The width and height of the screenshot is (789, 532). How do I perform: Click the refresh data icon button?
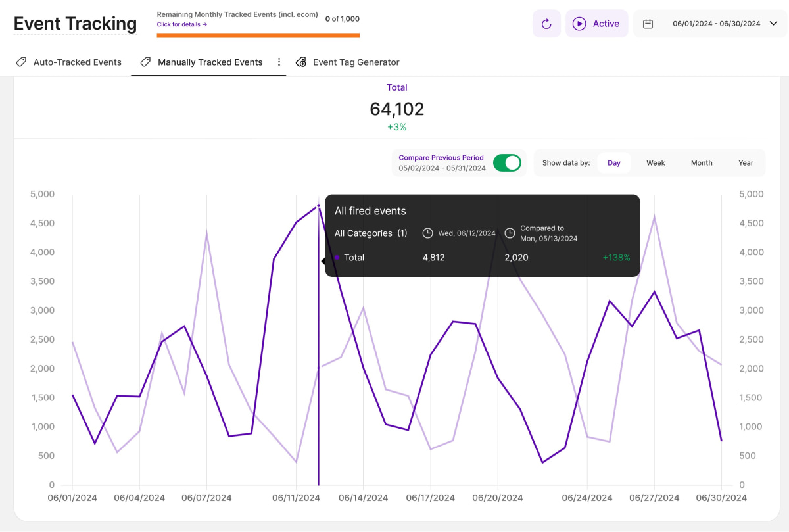[x=546, y=24]
